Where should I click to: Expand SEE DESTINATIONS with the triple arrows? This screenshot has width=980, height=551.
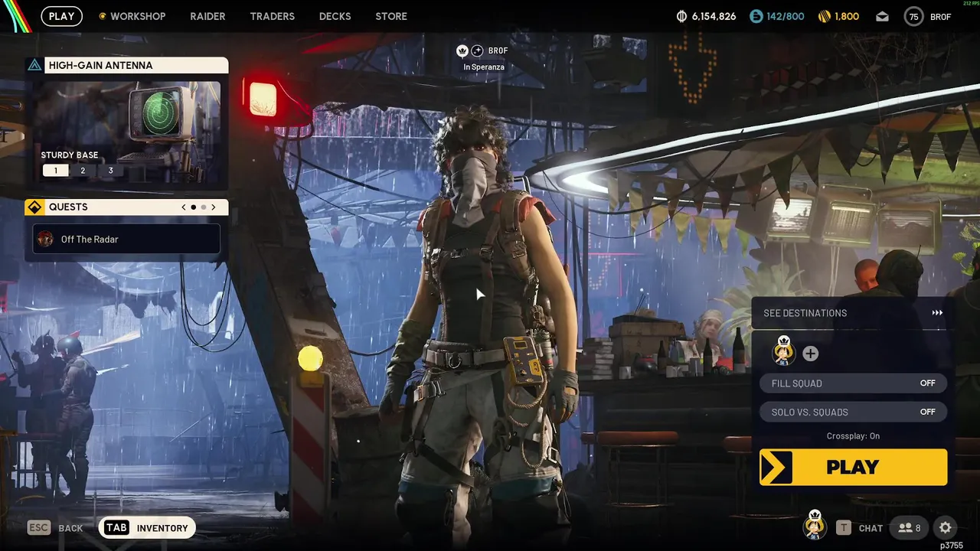[937, 313]
